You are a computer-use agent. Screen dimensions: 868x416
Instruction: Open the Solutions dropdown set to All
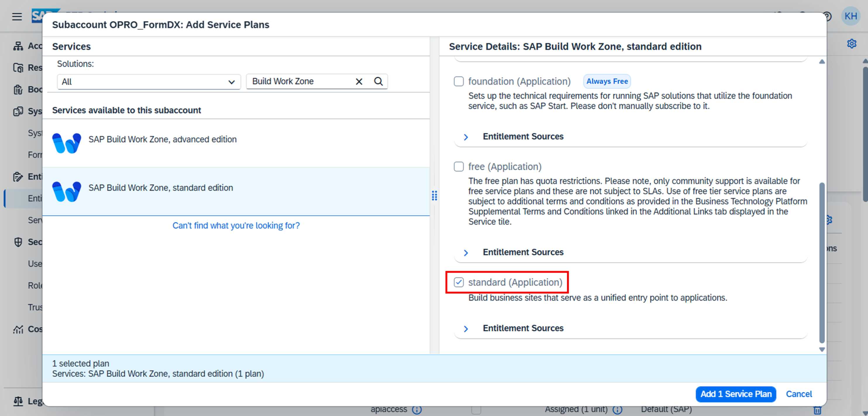[x=149, y=82]
